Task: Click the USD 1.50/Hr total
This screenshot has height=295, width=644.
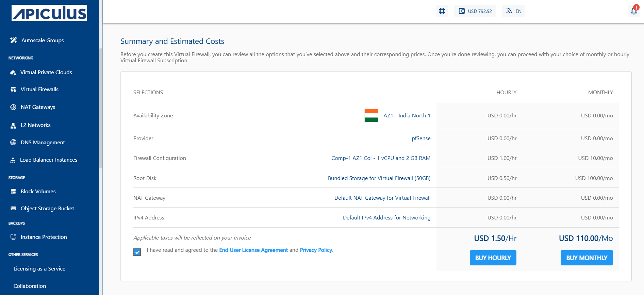Action: tap(495, 239)
